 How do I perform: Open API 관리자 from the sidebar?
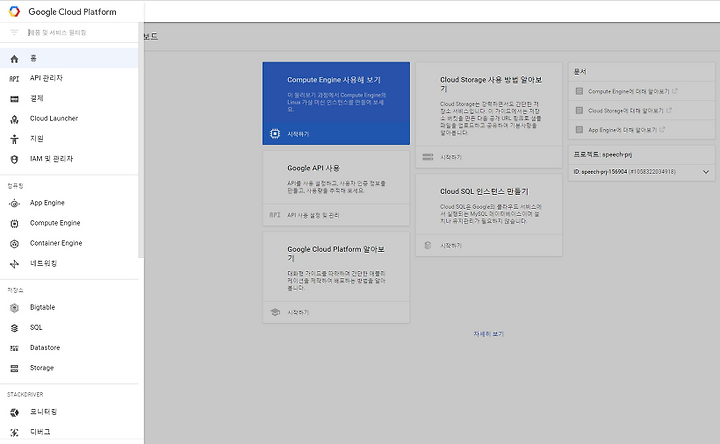(69, 79)
